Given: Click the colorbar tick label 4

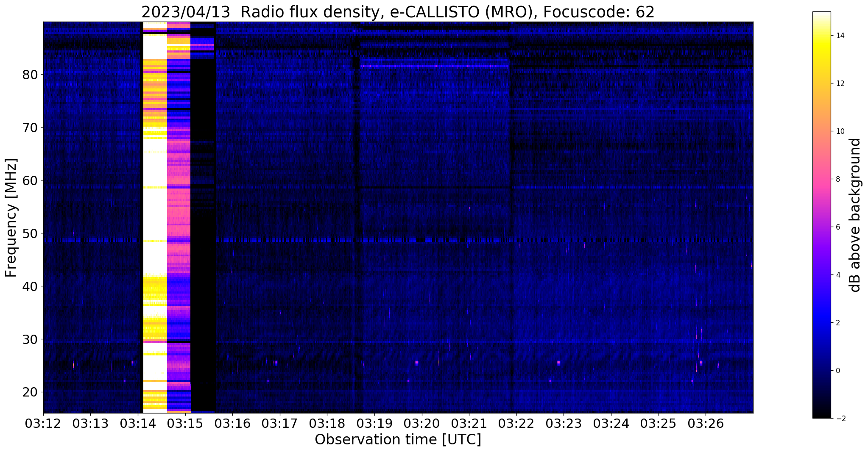Looking at the screenshot, I should 837,275.
